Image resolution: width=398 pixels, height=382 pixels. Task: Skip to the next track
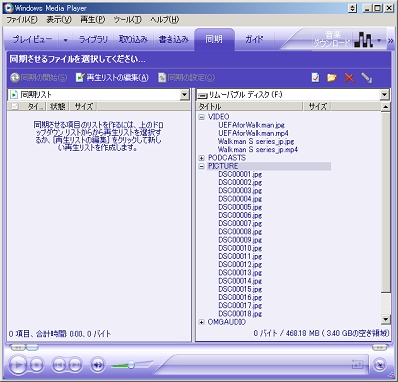pos(75,365)
